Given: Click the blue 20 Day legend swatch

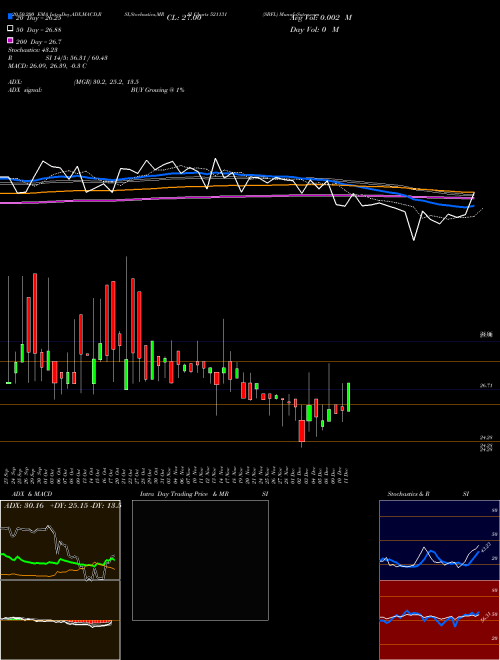Looking at the screenshot, I should click(x=11, y=17).
